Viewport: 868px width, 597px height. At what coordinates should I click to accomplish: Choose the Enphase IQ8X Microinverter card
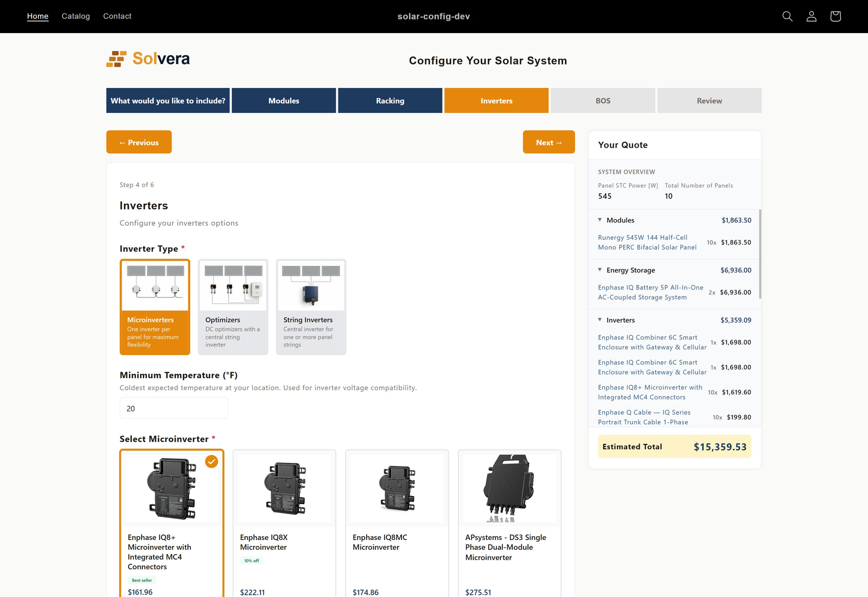(284, 524)
